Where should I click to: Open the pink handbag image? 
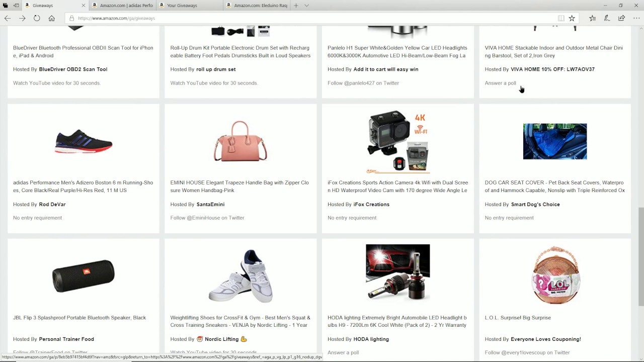(x=240, y=141)
